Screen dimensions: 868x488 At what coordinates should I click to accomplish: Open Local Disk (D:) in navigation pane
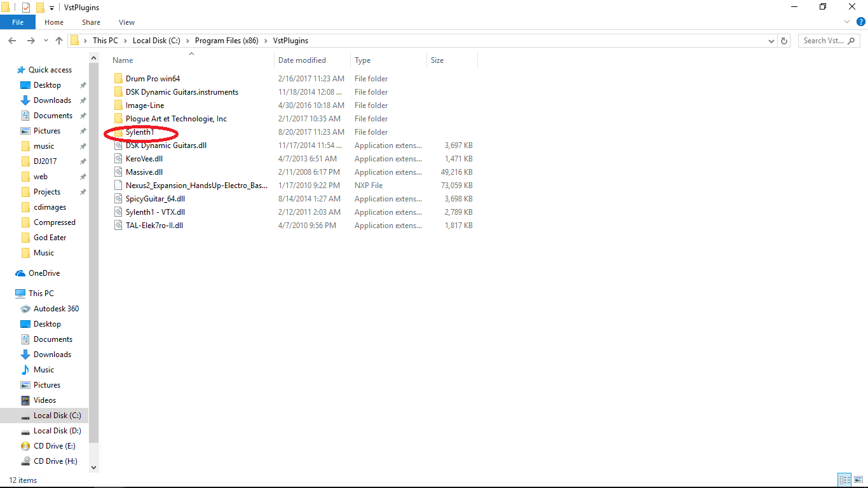(x=57, y=431)
